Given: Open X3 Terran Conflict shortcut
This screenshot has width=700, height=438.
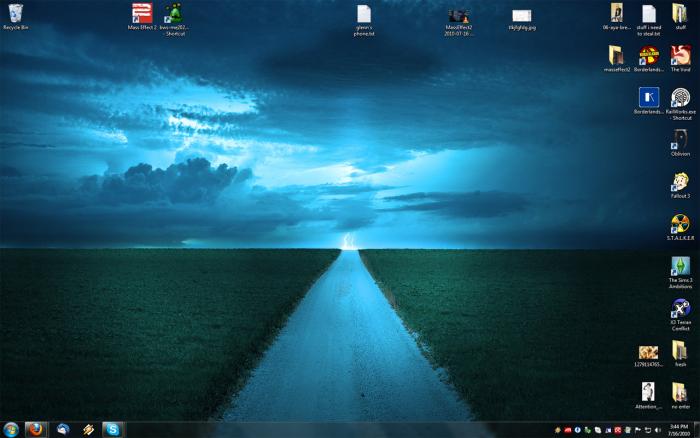Looking at the screenshot, I should 680,309.
